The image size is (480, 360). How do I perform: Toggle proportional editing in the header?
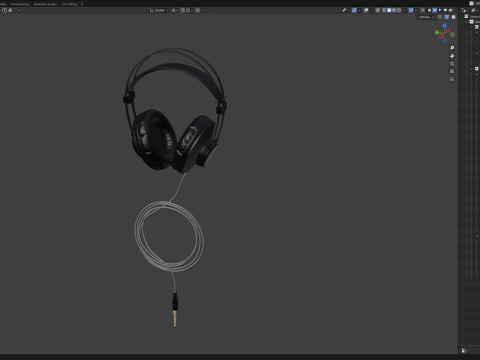197,10
